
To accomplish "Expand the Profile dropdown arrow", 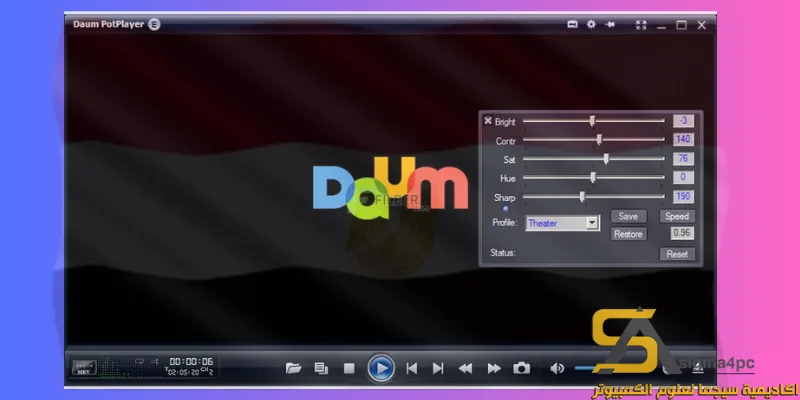I will tap(591, 223).
